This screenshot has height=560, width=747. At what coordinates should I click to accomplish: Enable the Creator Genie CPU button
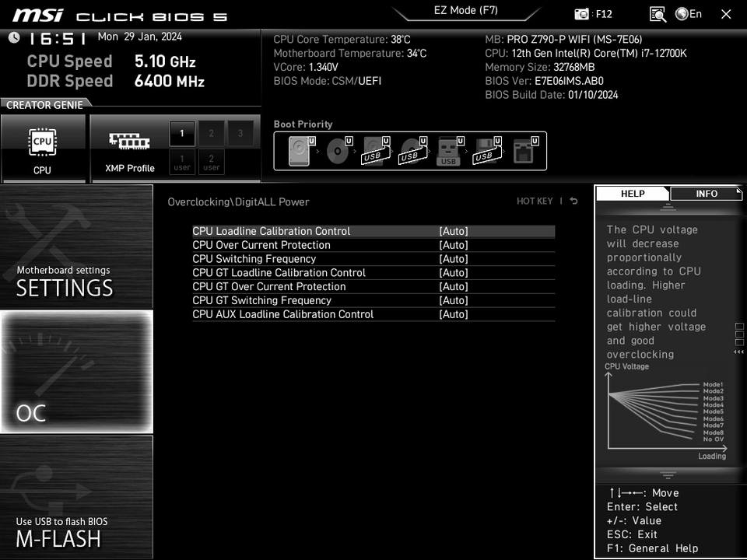[42, 149]
